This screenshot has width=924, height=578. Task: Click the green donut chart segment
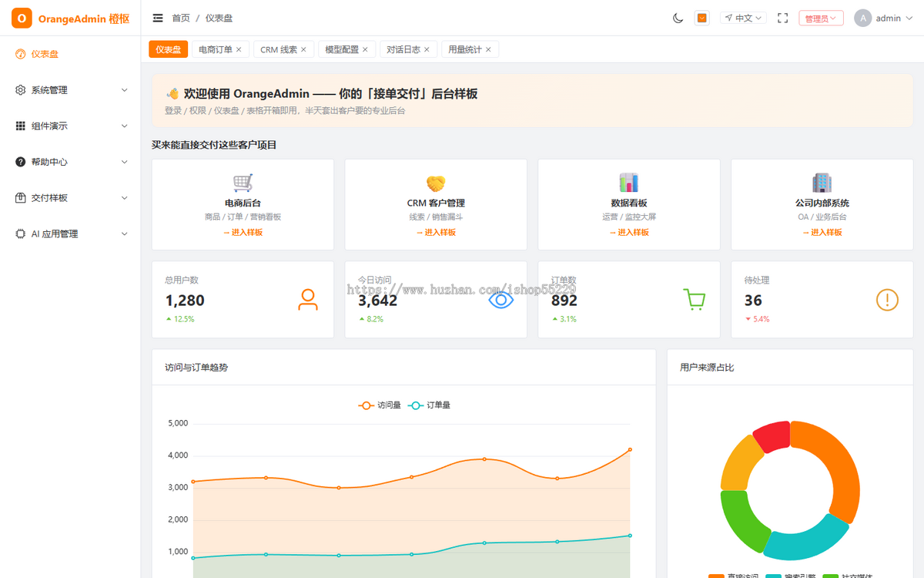(x=742, y=518)
